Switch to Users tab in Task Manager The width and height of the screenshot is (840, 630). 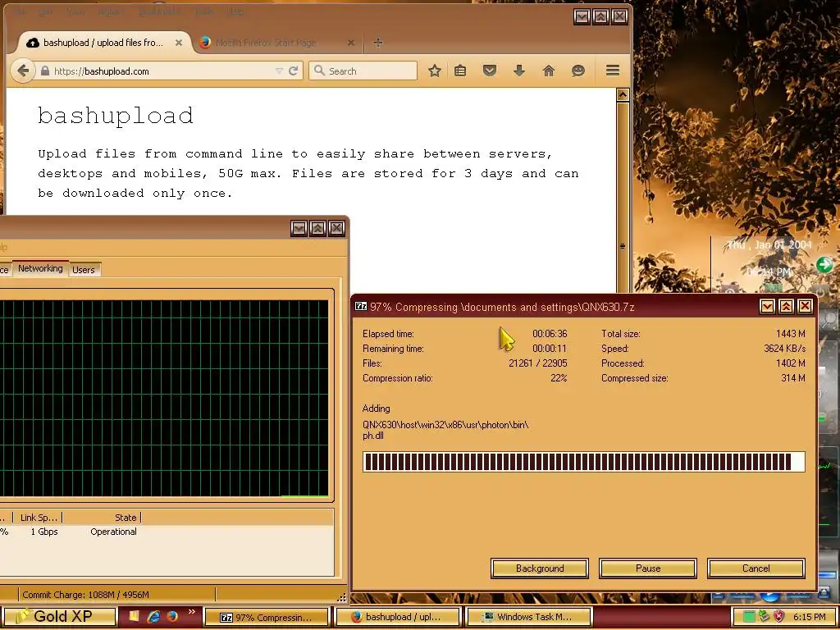tap(84, 269)
